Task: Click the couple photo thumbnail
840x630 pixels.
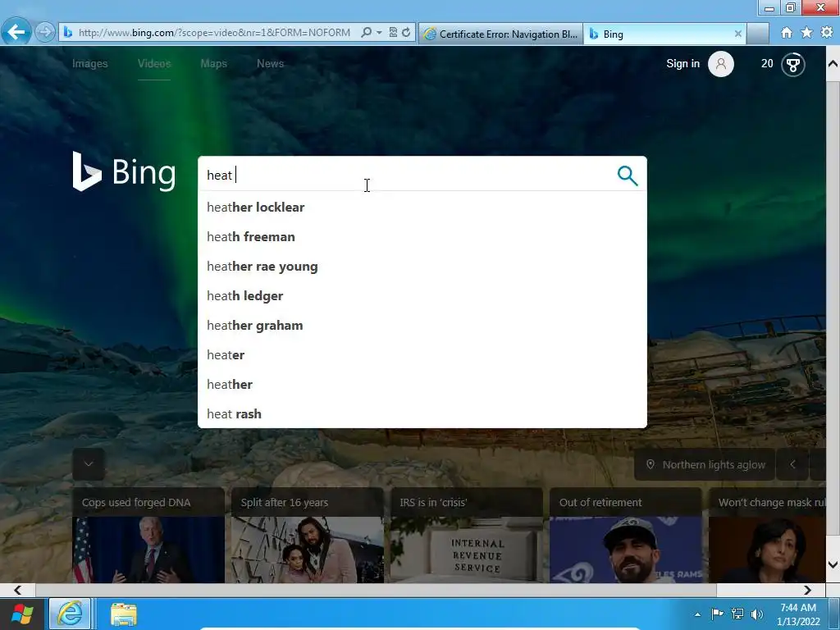Action: pos(308,550)
